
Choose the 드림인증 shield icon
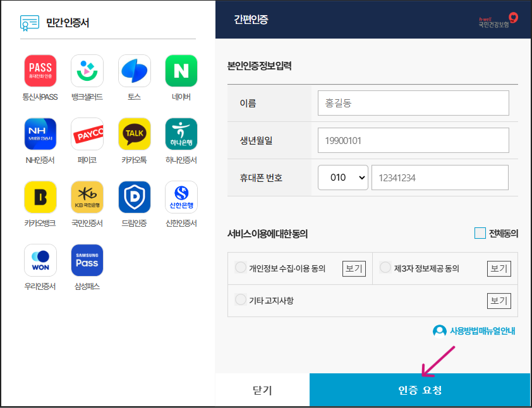pyautogui.click(x=134, y=196)
